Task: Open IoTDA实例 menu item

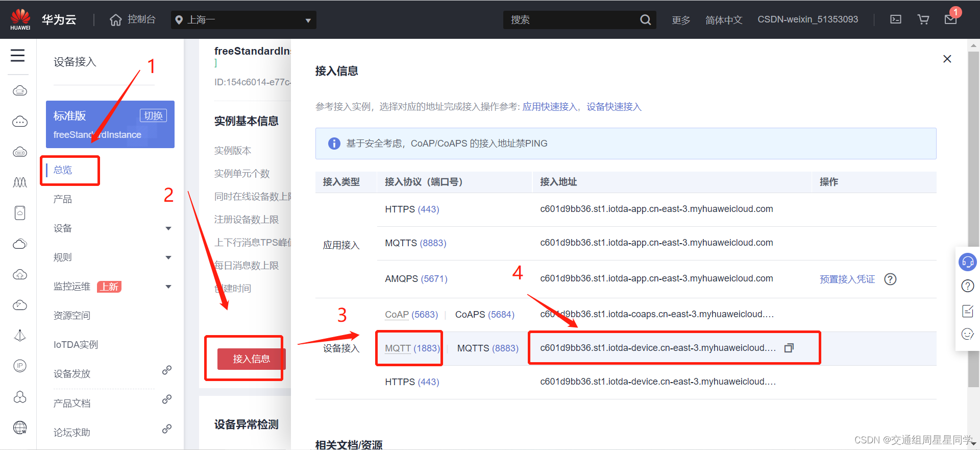Action: (x=76, y=345)
